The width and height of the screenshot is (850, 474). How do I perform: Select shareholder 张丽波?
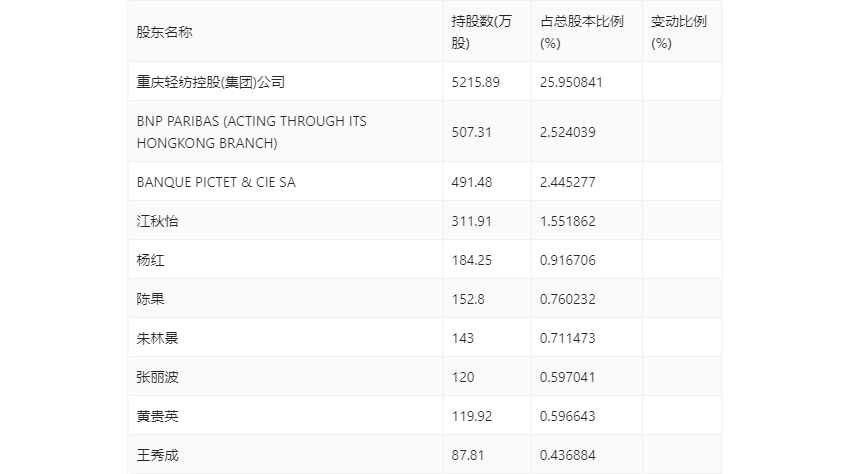[157, 377]
